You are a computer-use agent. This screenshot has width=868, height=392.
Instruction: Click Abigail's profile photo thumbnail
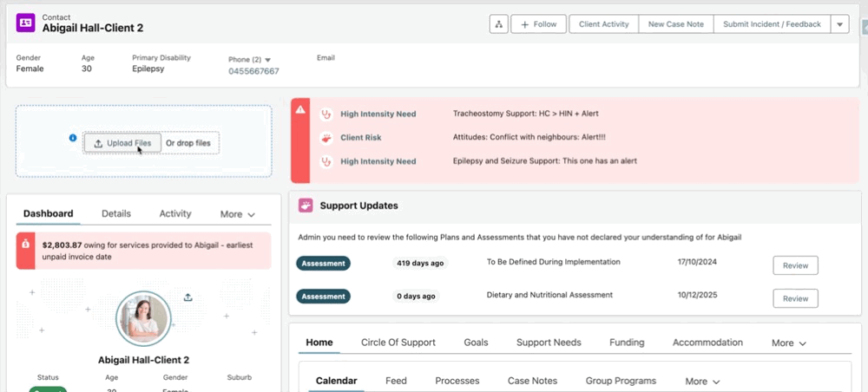(145, 321)
